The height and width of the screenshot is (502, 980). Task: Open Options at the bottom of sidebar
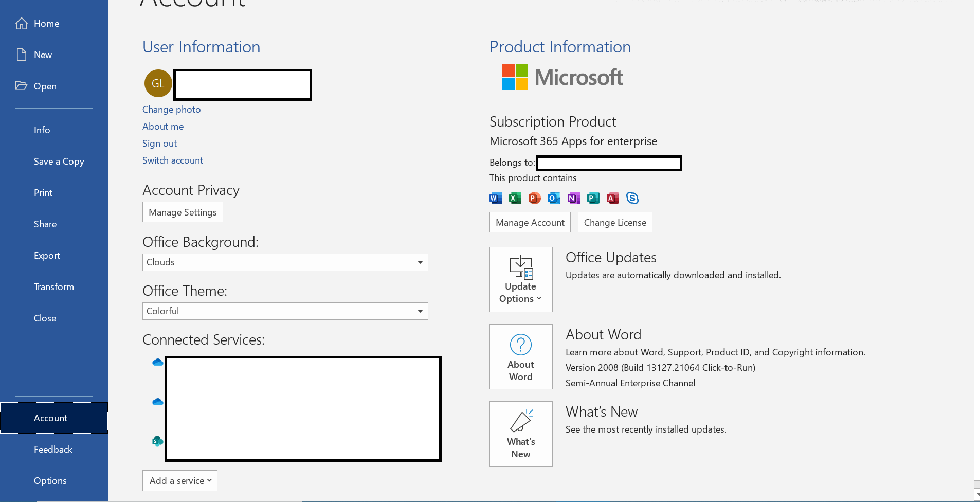[50, 481]
